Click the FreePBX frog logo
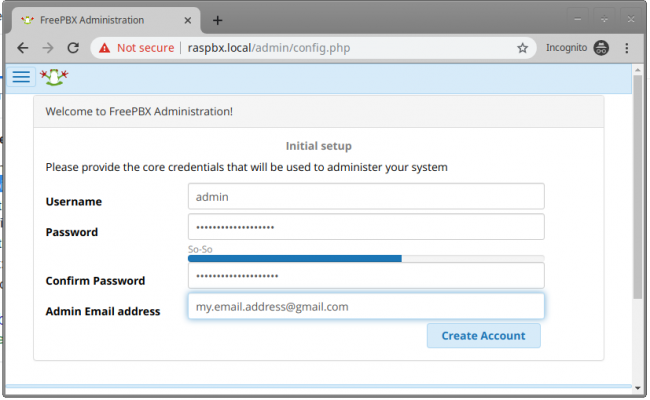This screenshot has width=650, height=400. 54,77
